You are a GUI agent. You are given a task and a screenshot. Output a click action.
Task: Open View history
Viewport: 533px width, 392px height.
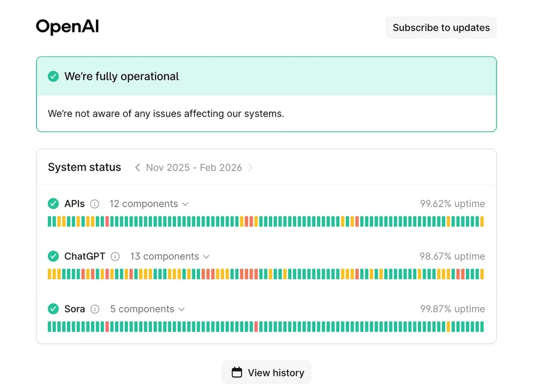tap(266, 373)
